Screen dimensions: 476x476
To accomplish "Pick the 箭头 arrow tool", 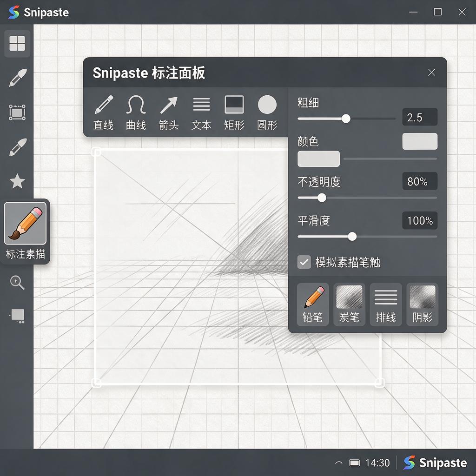I will pyautogui.click(x=169, y=112).
